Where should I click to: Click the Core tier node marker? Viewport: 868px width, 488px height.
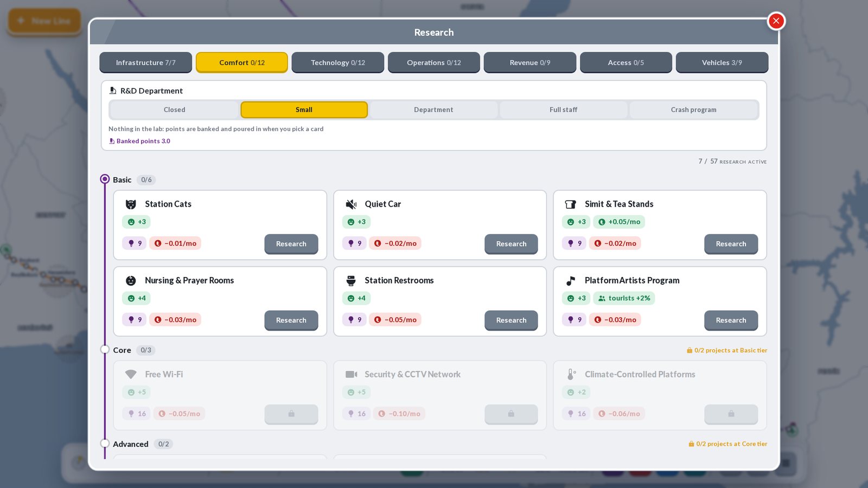pos(105,350)
